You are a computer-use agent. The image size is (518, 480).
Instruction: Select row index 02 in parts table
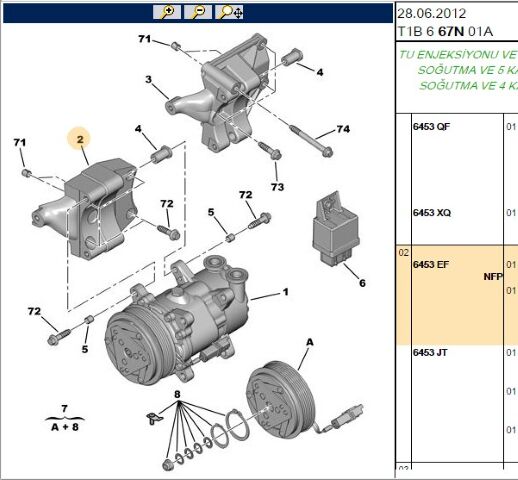pos(403,253)
